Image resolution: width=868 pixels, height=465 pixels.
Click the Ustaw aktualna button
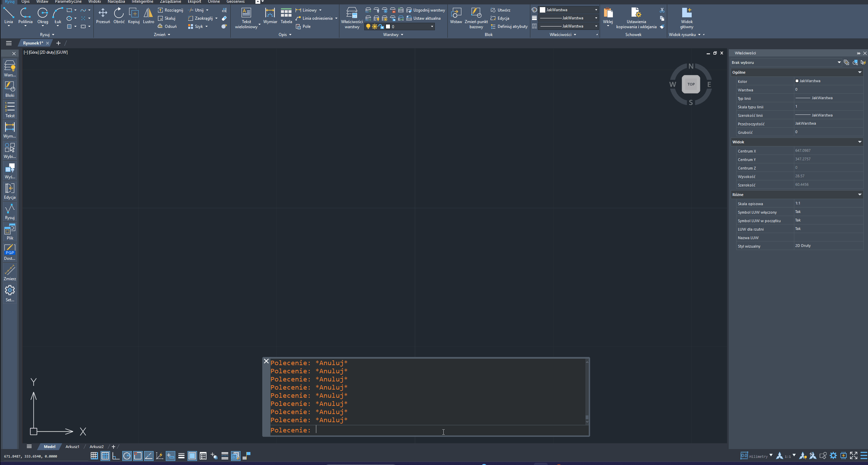[x=424, y=18]
